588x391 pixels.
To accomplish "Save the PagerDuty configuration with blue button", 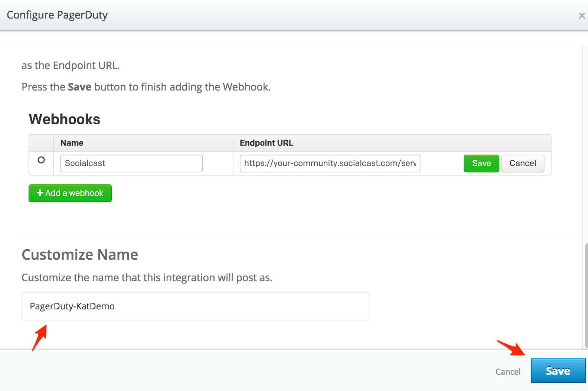I will 558,371.
